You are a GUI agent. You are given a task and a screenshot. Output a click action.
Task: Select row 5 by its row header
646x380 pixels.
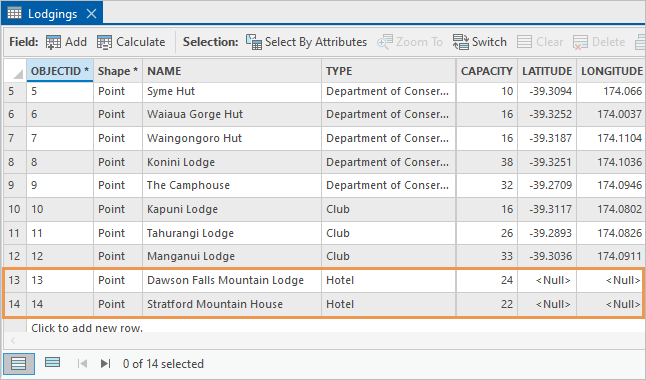(x=15, y=91)
